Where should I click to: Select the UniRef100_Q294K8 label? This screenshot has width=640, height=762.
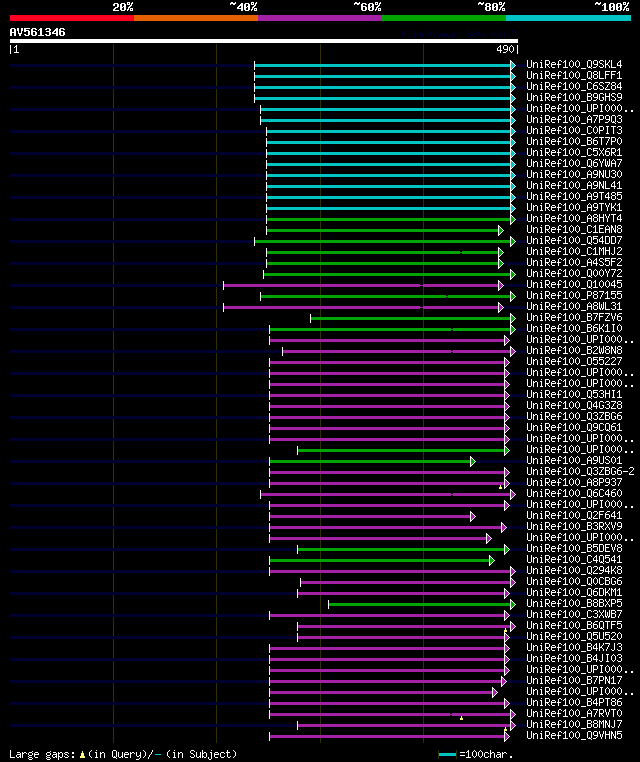(574, 570)
